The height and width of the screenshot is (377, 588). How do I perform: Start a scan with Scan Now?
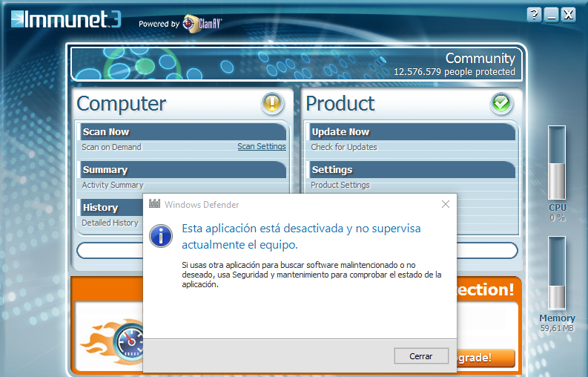[x=183, y=132]
